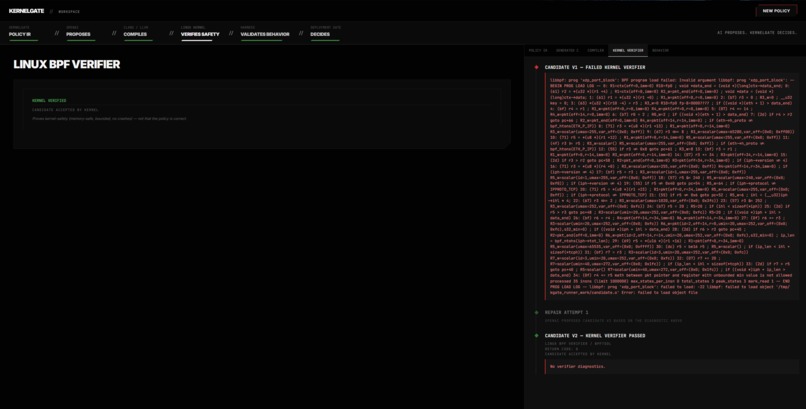Select the Compiles pipeline step

(x=138, y=32)
